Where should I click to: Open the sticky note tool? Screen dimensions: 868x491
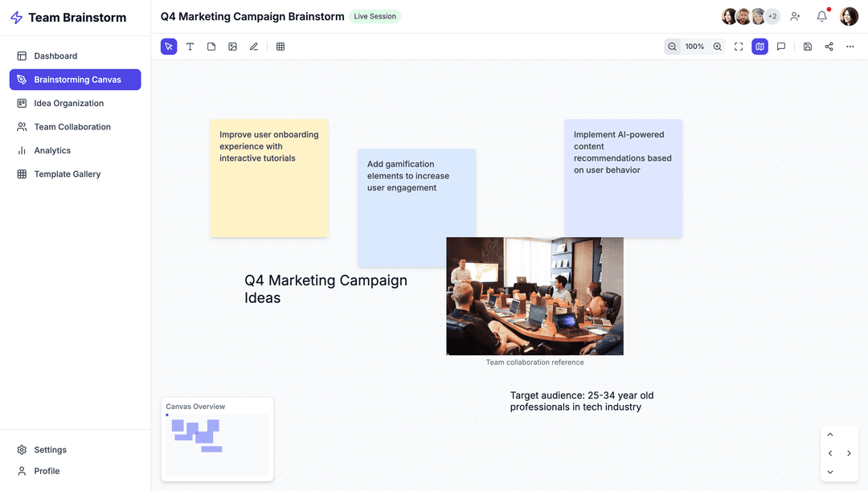[x=211, y=46]
